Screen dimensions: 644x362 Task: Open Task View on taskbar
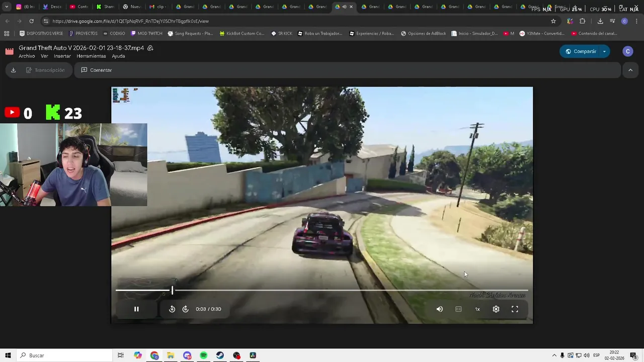coord(121,355)
